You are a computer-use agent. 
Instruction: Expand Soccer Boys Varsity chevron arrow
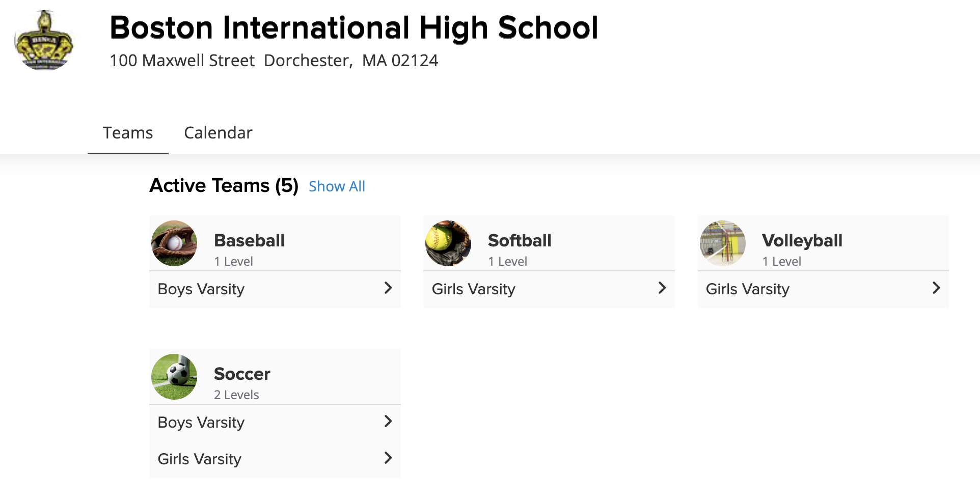click(388, 422)
